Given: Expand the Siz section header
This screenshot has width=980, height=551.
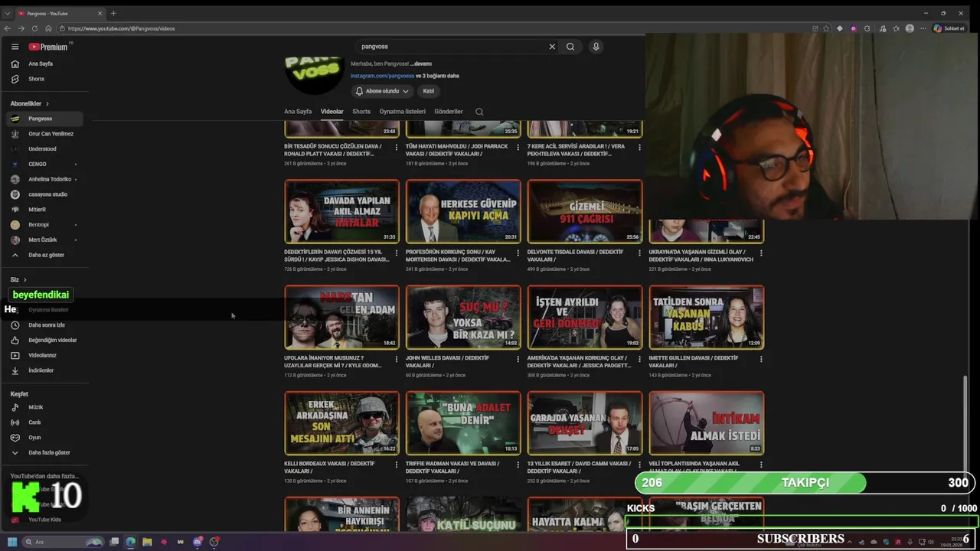Looking at the screenshot, I should (18, 280).
